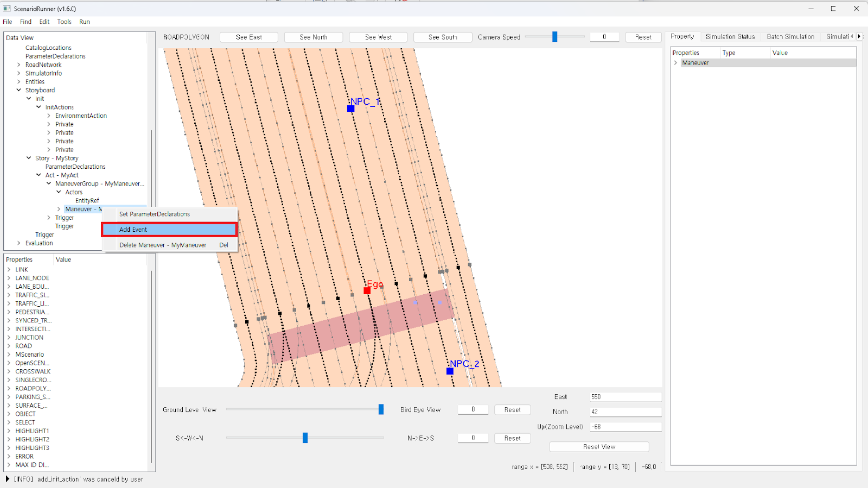Open the Tools menu
The image size is (868, 488).
point(64,22)
